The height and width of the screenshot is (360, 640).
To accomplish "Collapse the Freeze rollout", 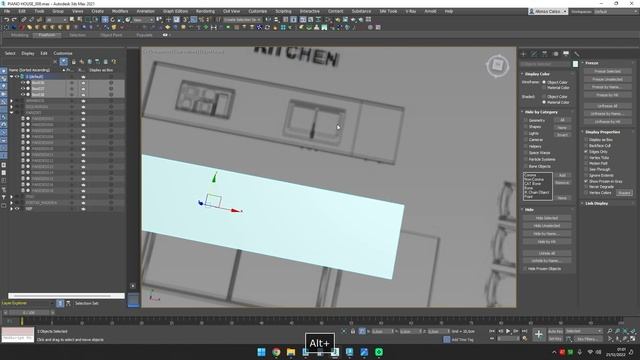I will click(591, 63).
